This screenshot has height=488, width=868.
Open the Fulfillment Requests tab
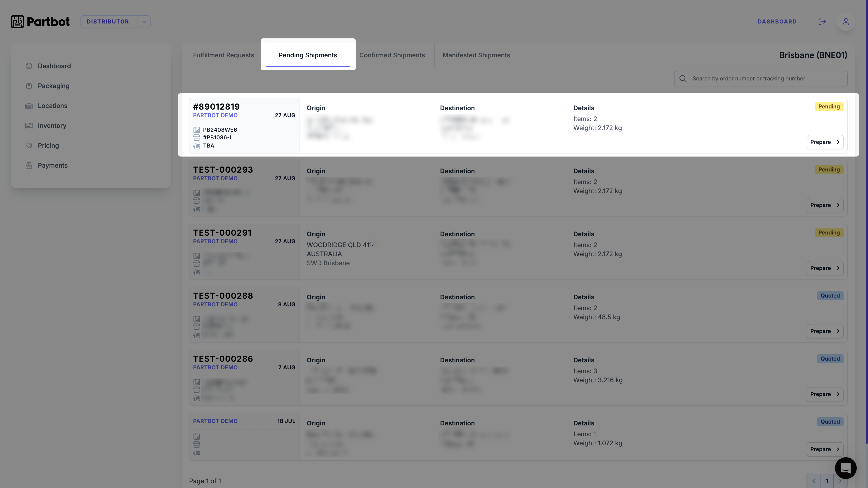(x=223, y=55)
